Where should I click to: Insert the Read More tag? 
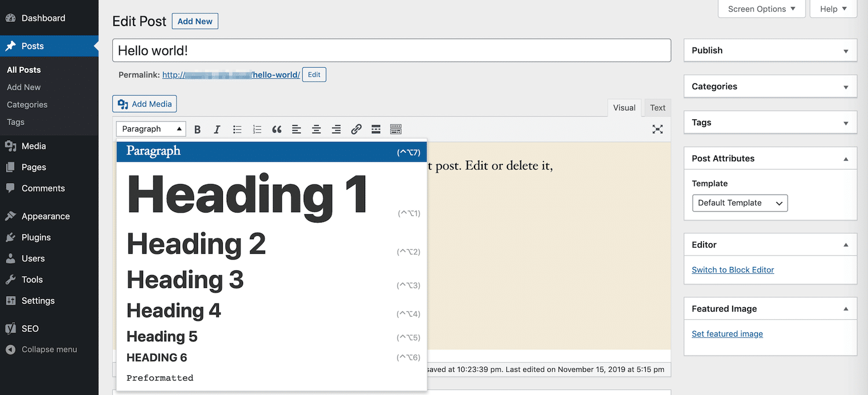(376, 129)
